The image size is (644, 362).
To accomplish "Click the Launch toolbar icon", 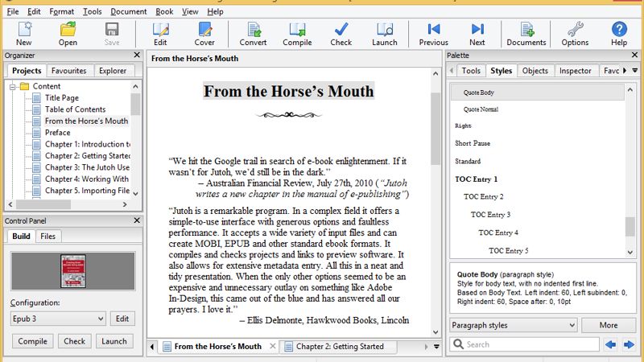I will 385,33.
